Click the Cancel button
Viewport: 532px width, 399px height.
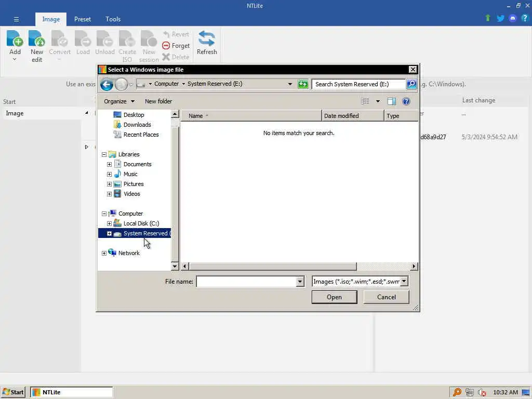pos(386,297)
